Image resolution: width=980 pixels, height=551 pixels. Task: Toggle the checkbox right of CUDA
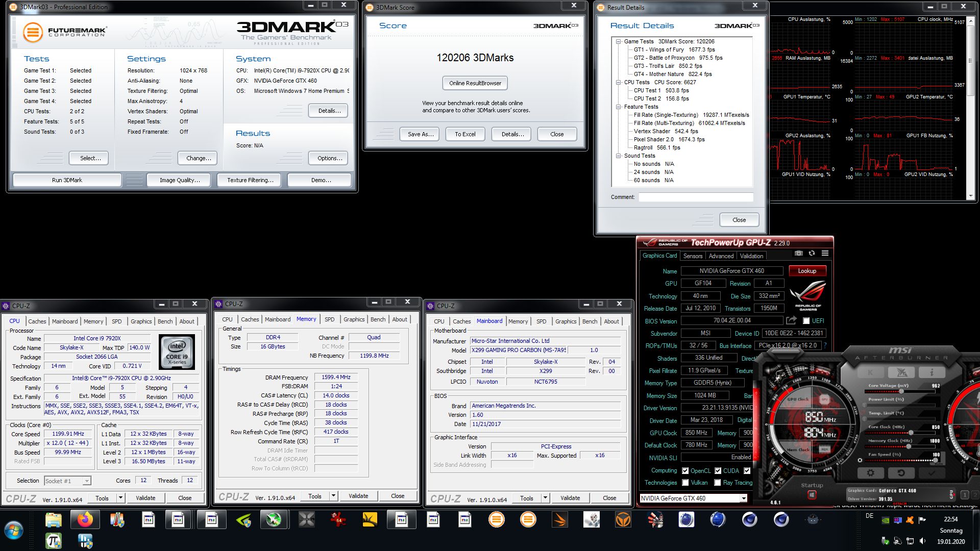[747, 471]
